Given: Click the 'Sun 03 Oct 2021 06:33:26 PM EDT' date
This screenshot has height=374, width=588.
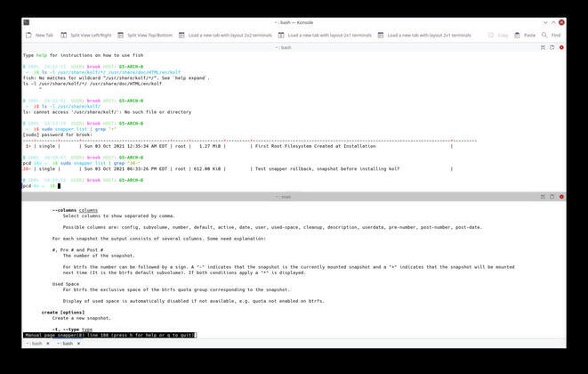Looking at the screenshot, I should 125,169.
